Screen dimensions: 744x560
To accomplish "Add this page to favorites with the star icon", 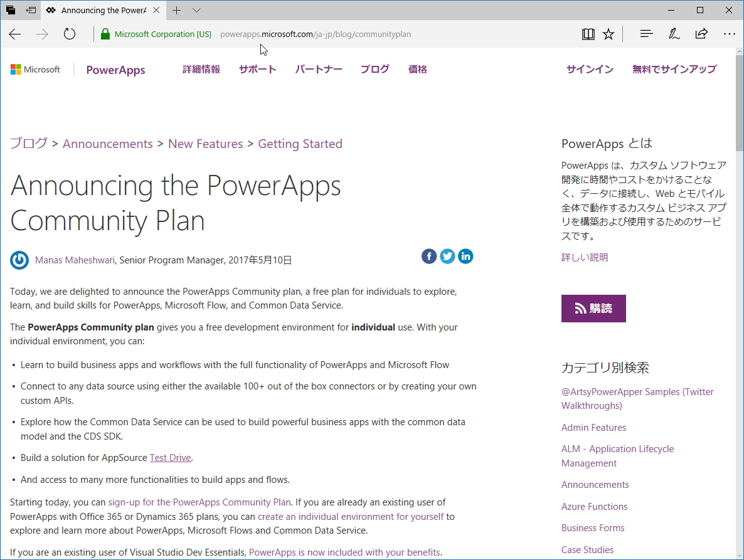I will click(x=608, y=34).
